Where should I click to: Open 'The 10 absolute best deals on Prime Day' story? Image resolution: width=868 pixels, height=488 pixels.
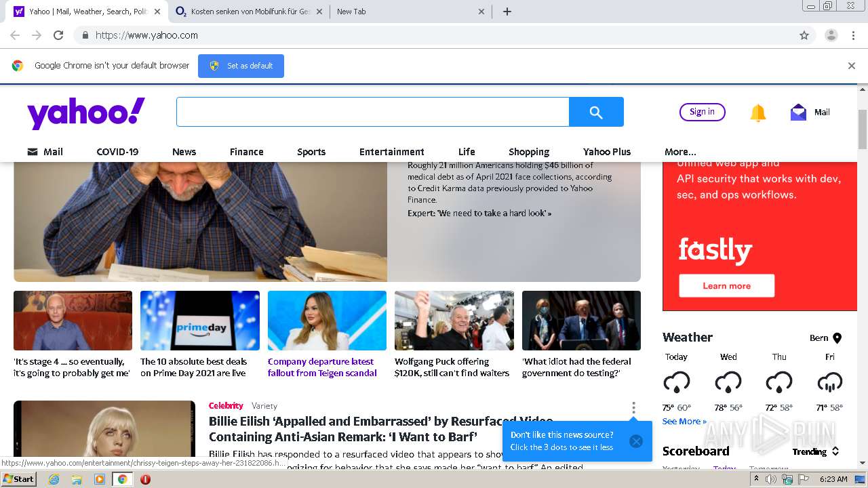[193, 367]
